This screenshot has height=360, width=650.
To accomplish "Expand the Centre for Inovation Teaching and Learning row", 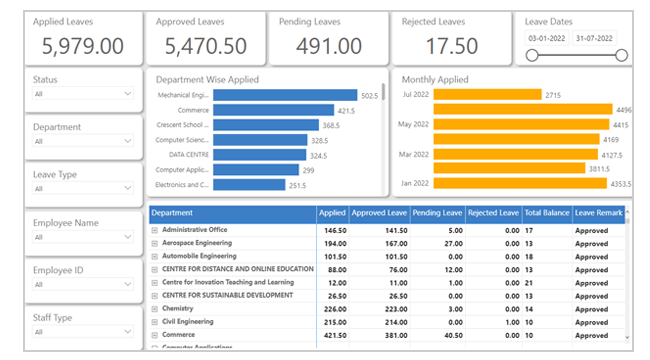I will 155,283.
